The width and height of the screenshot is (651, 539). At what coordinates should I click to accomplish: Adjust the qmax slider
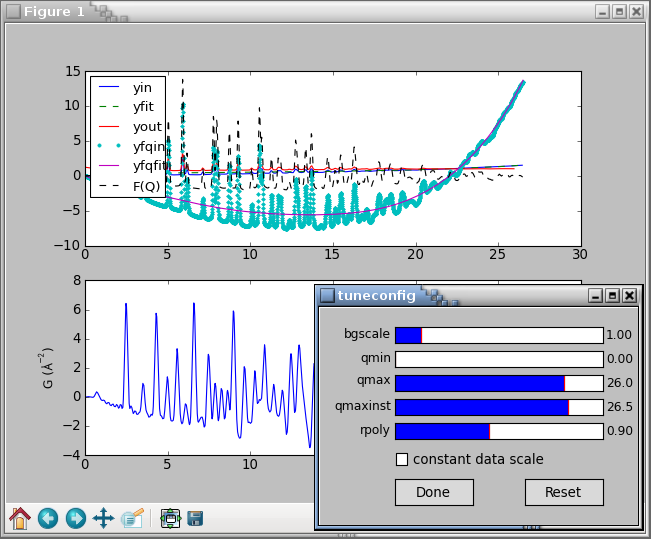[498, 383]
